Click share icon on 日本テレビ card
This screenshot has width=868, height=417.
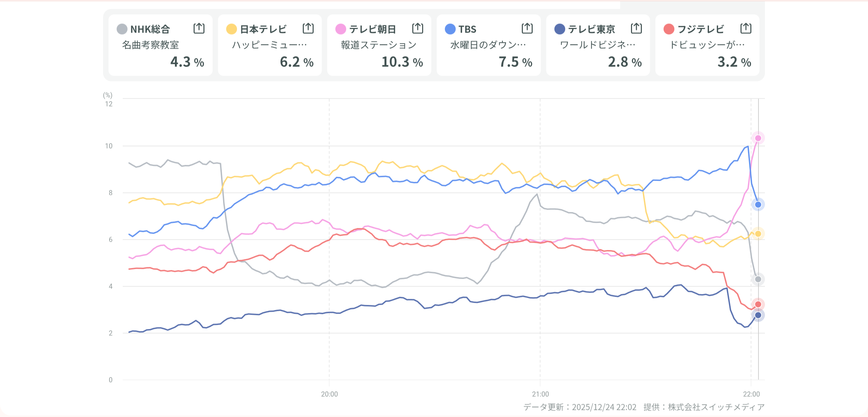(308, 28)
